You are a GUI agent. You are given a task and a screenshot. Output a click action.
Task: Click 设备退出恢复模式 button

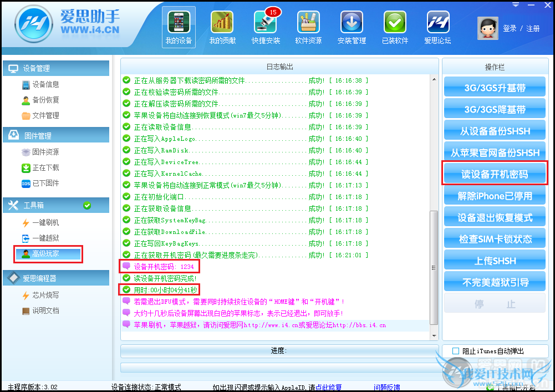(x=495, y=217)
